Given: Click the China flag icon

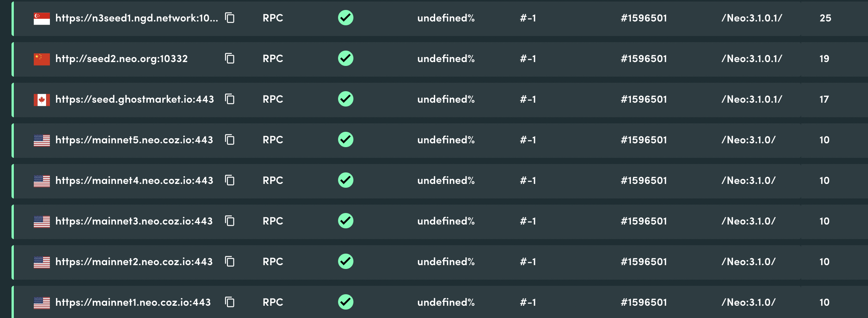Looking at the screenshot, I should pyautogui.click(x=42, y=58).
